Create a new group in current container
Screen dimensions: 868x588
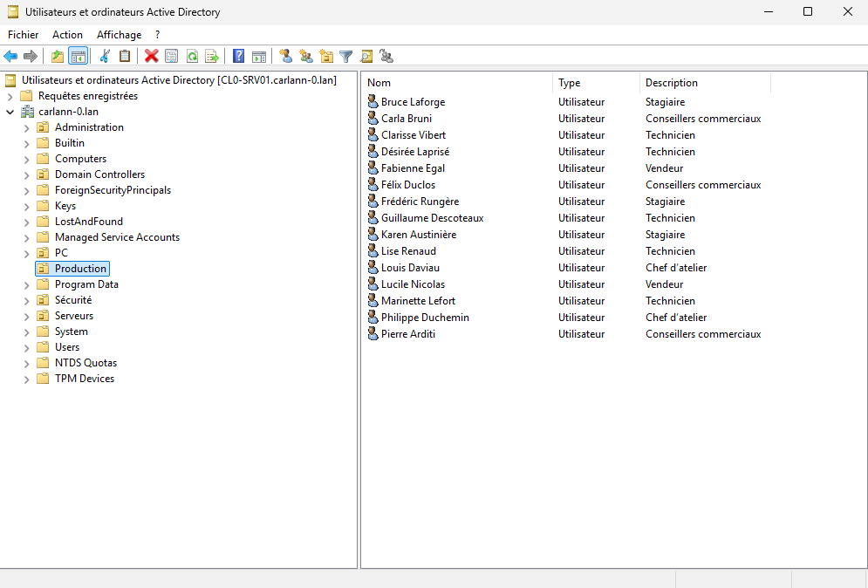(306, 56)
